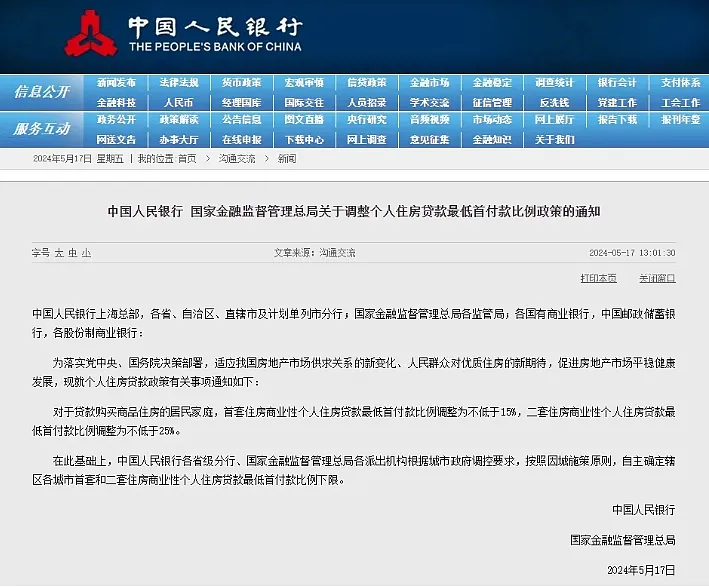Open 公告信息 section
709x587 pixels.
point(241,120)
